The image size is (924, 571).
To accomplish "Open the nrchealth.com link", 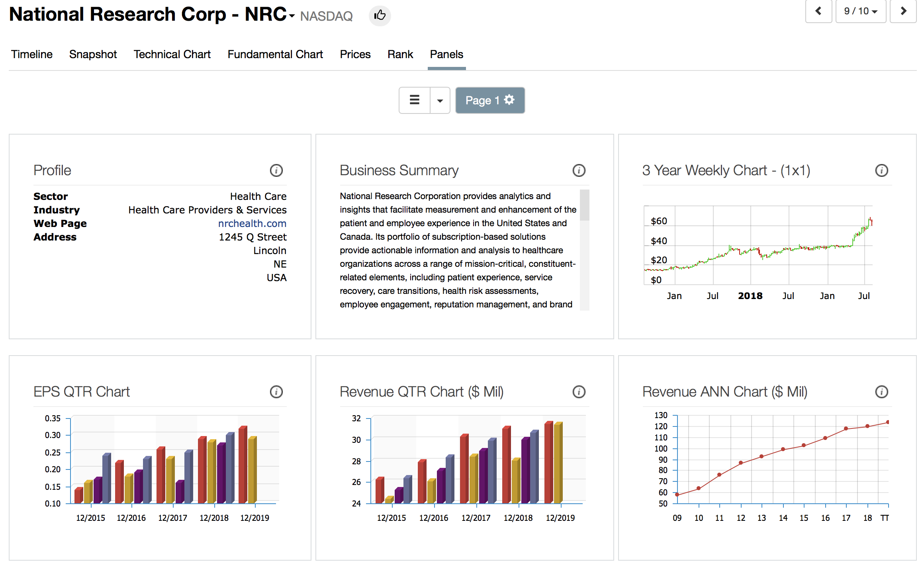I will coord(252,223).
